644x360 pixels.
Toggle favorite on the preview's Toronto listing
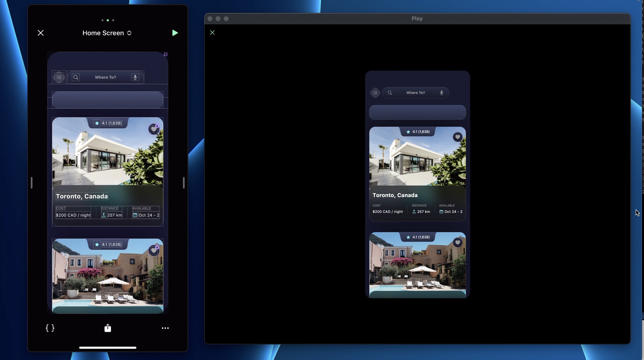click(458, 137)
